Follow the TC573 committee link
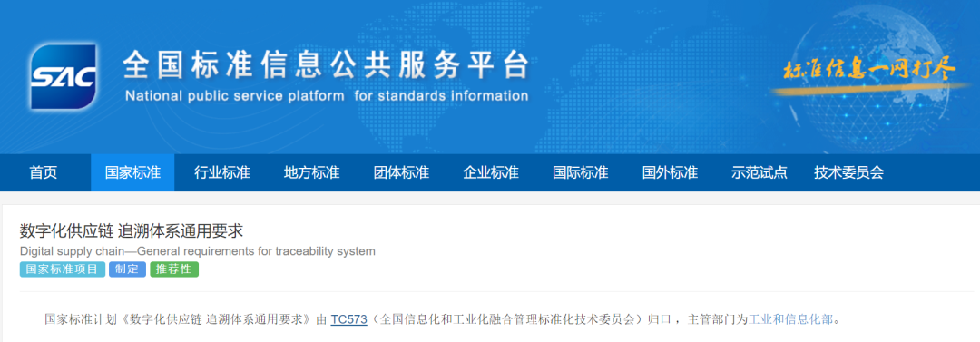The width and height of the screenshot is (980, 342). point(348,318)
